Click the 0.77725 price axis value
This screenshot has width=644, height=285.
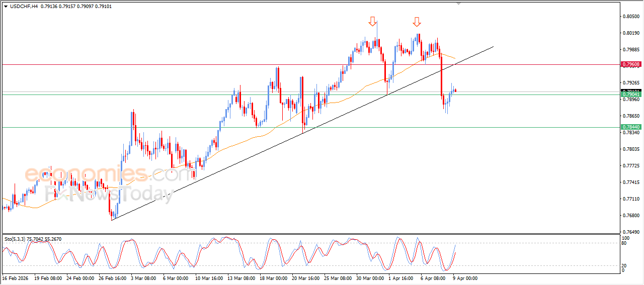point(632,166)
